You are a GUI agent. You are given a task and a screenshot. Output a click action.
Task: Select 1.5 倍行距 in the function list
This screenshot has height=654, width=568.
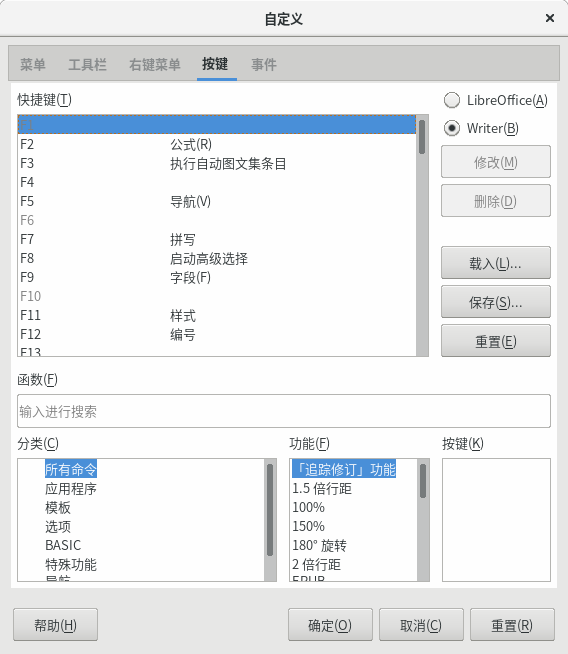click(322, 489)
